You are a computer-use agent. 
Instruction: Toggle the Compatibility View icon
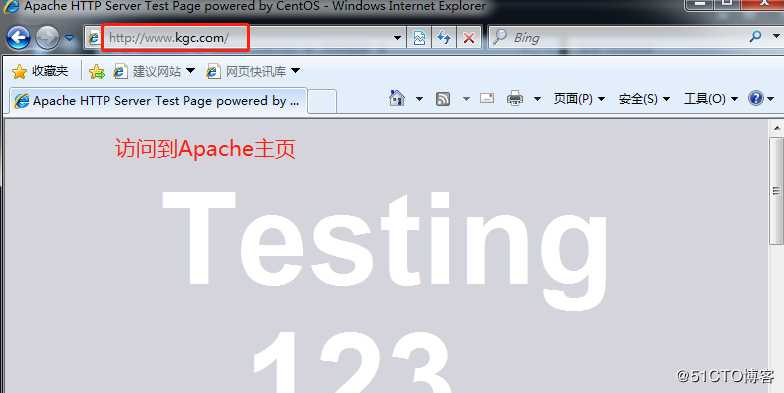point(419,38)
